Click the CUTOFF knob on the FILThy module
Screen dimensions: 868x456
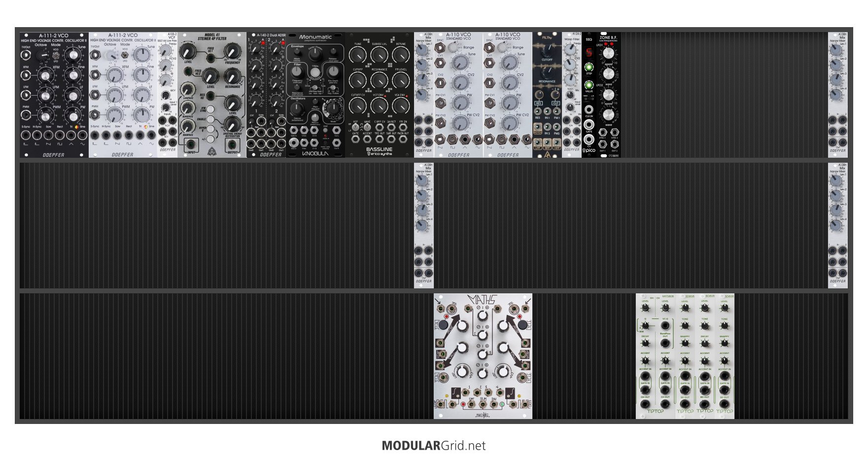pyautogui.click(x=547, y=50)
